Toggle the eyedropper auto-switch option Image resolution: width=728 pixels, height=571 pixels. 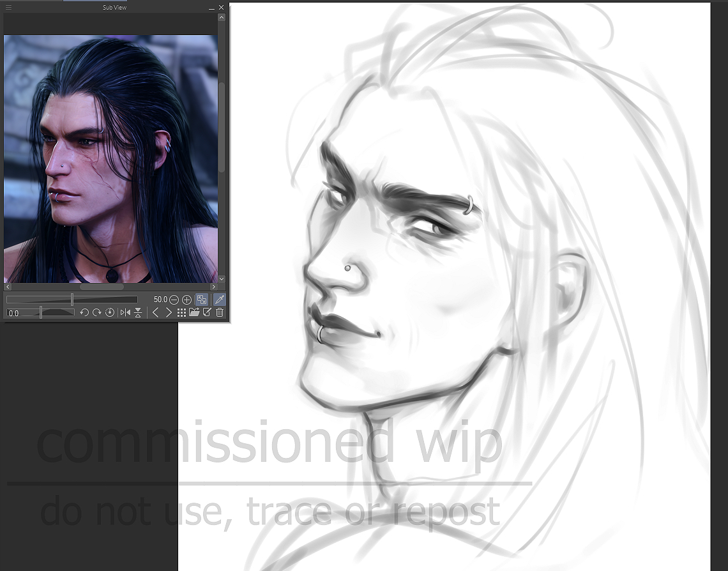pos(219,300)
